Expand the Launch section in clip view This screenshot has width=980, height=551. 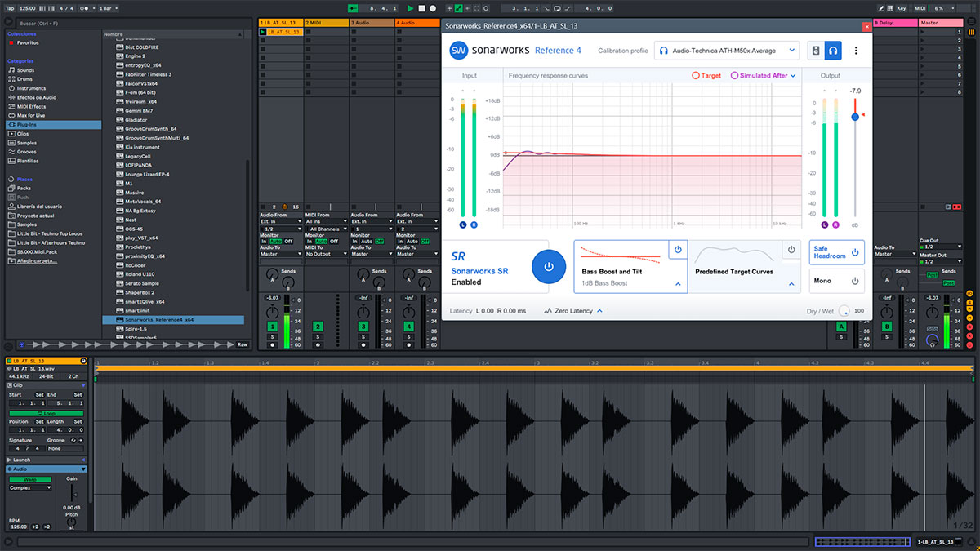tap(82, 460)
